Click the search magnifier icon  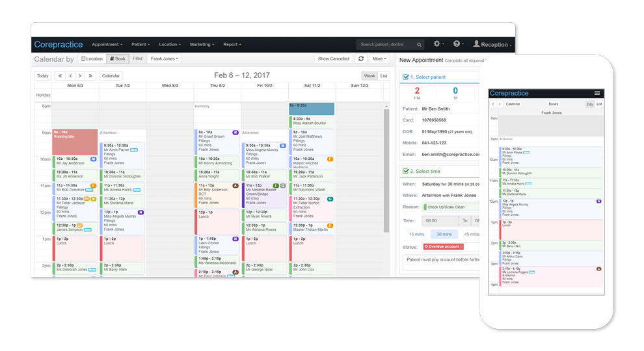click(419, 45)
